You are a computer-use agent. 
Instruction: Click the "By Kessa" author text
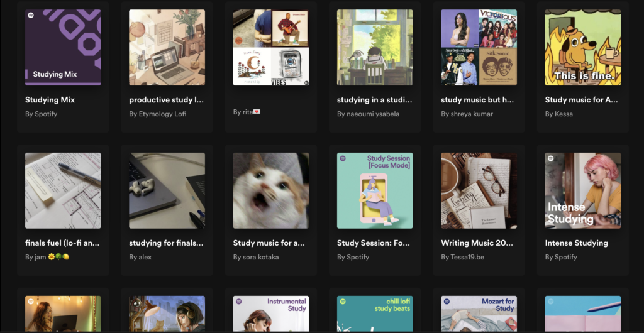(558, 114)
